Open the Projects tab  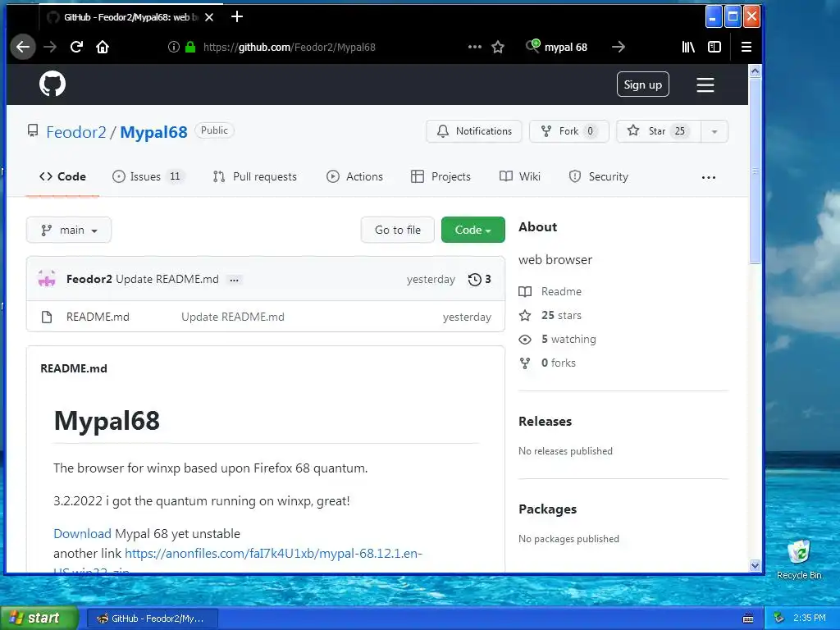tap(441, 177)
